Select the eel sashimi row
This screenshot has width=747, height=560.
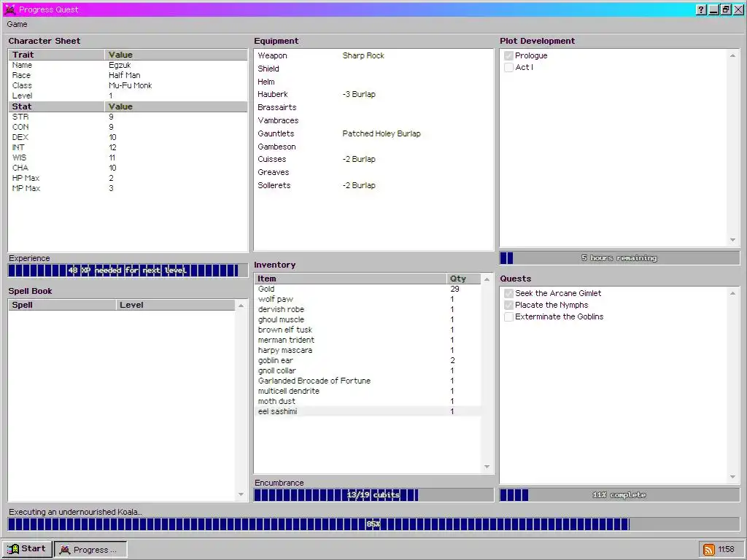coord(368,411)
